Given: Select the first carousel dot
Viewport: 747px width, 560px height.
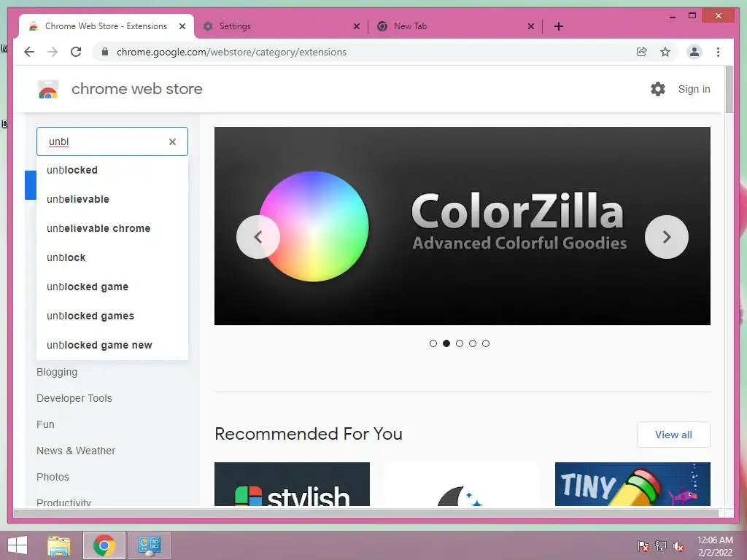Looking at the screenshot, I should [433, 343].
